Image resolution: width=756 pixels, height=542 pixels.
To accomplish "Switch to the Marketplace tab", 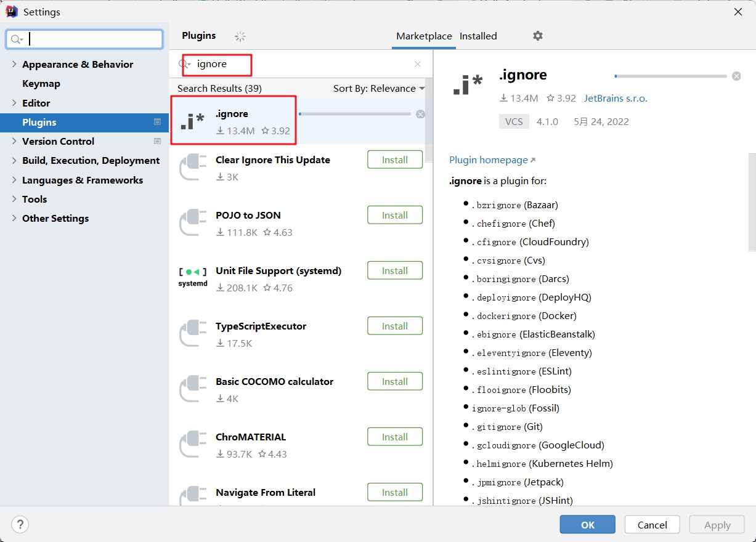I will (424, 36).
